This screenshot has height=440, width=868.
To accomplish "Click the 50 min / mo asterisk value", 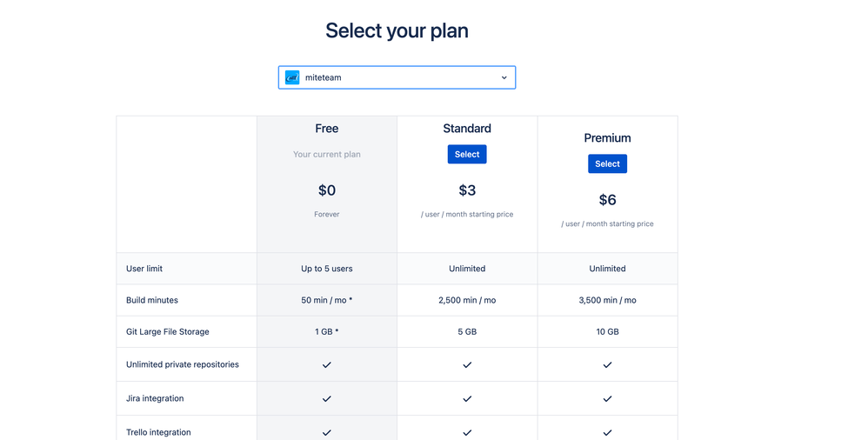I will point(327,300).
